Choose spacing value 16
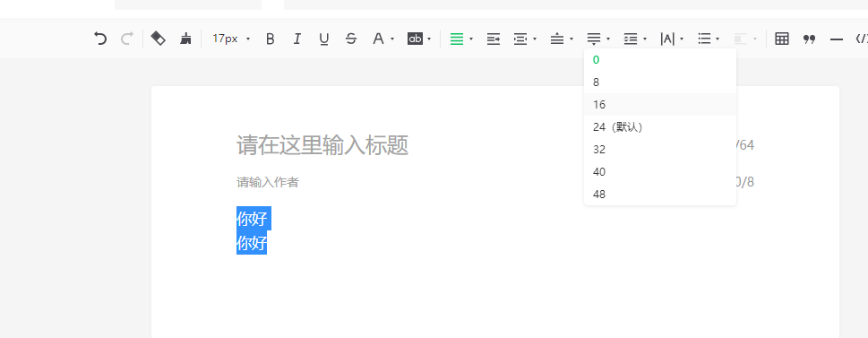 [660, 105]
